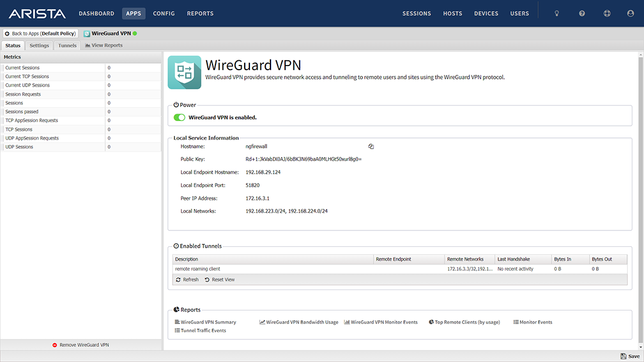Open the View Reports tab
This screenshot has height=362, width=644.
coord(104,46)
